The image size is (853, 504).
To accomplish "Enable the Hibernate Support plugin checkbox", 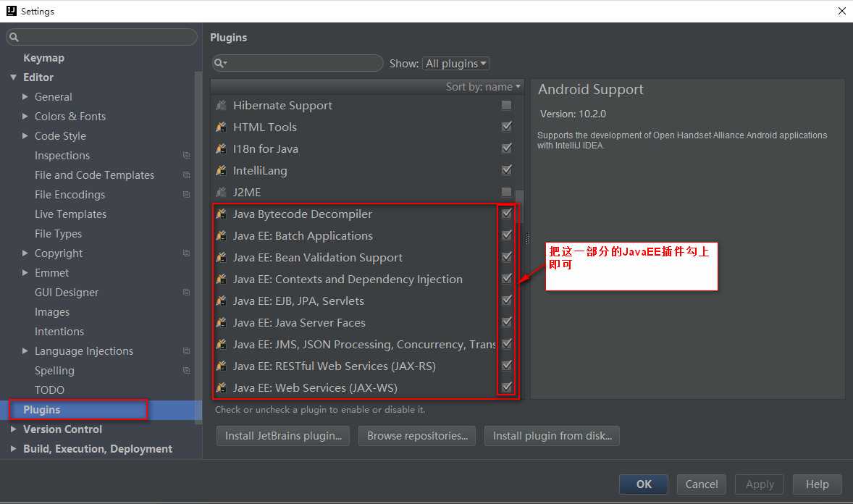I will coord(507,105).
